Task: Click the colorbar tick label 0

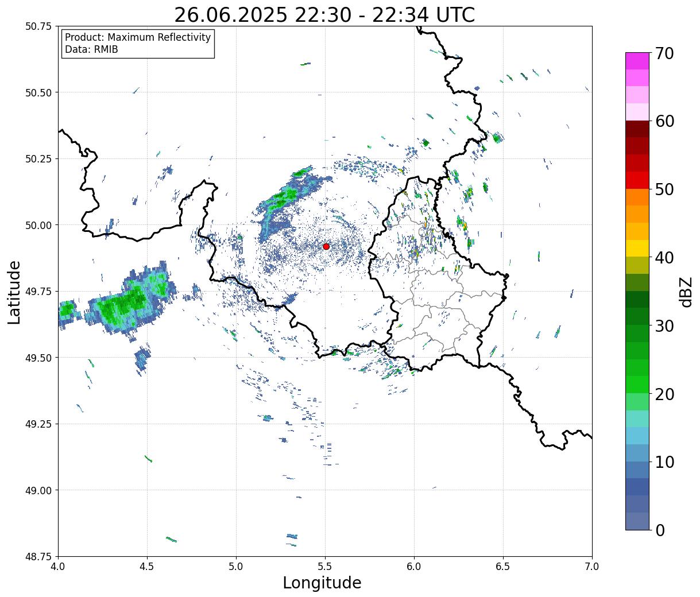Action: tap(659, 530)
